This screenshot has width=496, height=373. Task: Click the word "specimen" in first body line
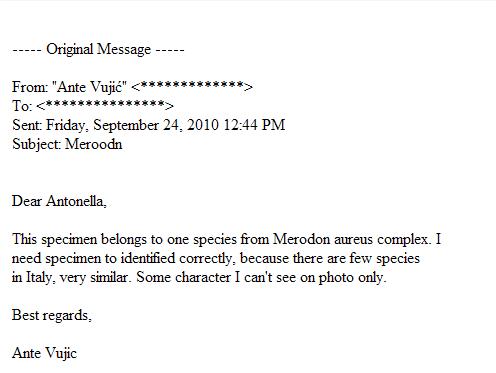[69, 239]
